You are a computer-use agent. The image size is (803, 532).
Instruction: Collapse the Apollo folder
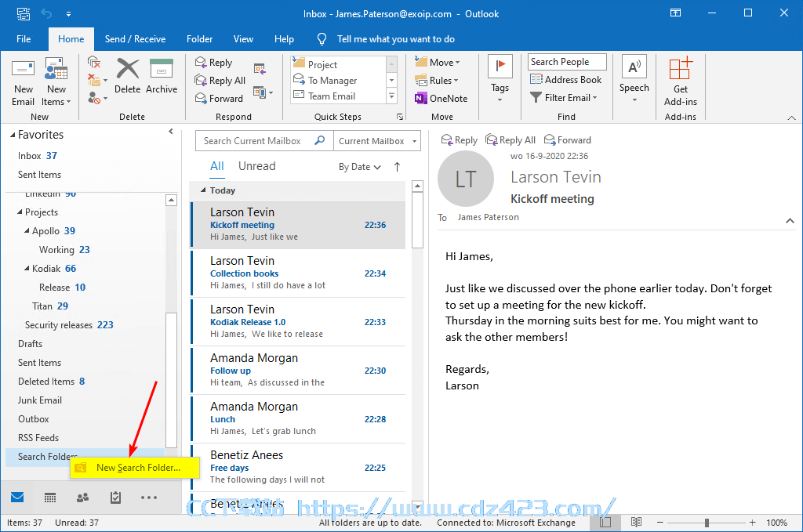click(x=27, y=230)
